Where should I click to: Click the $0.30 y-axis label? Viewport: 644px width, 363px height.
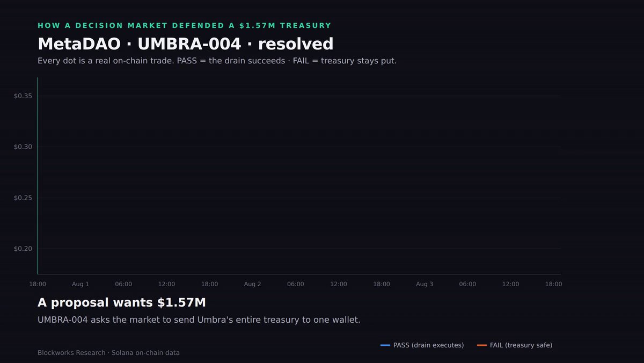point(23,147)
